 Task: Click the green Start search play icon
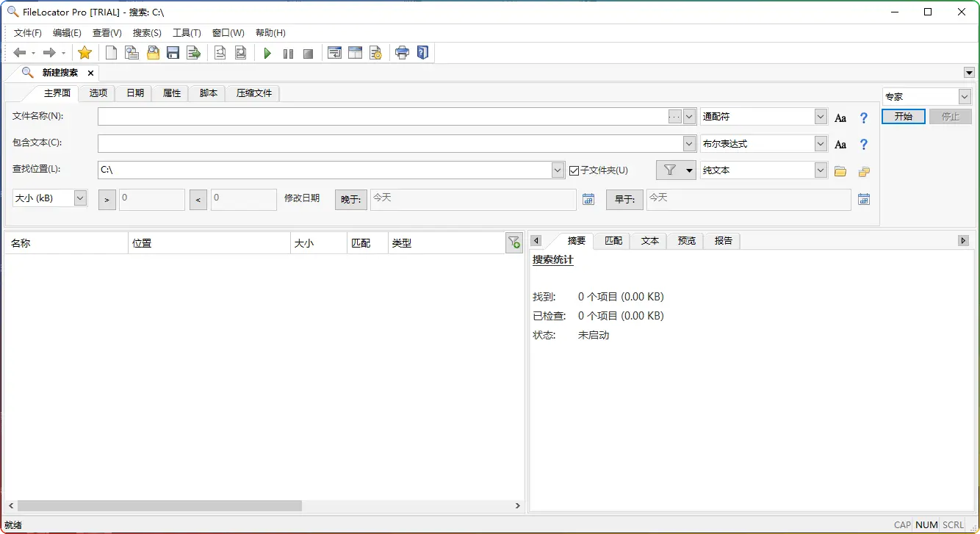click(267, 53)
